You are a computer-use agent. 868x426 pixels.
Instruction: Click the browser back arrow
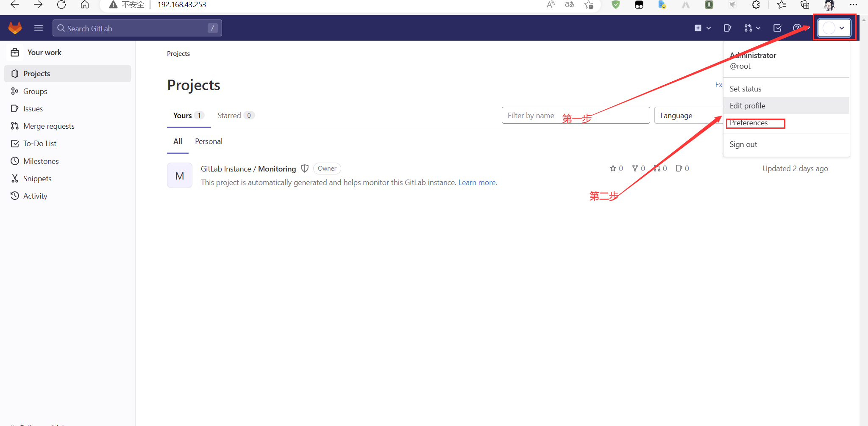pos(14,5)
